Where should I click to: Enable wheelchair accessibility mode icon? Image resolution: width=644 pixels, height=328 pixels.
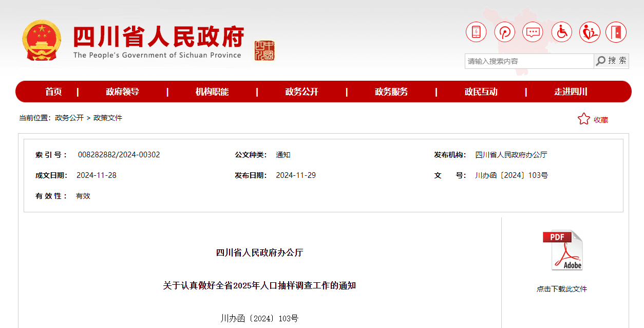(561, 32)
